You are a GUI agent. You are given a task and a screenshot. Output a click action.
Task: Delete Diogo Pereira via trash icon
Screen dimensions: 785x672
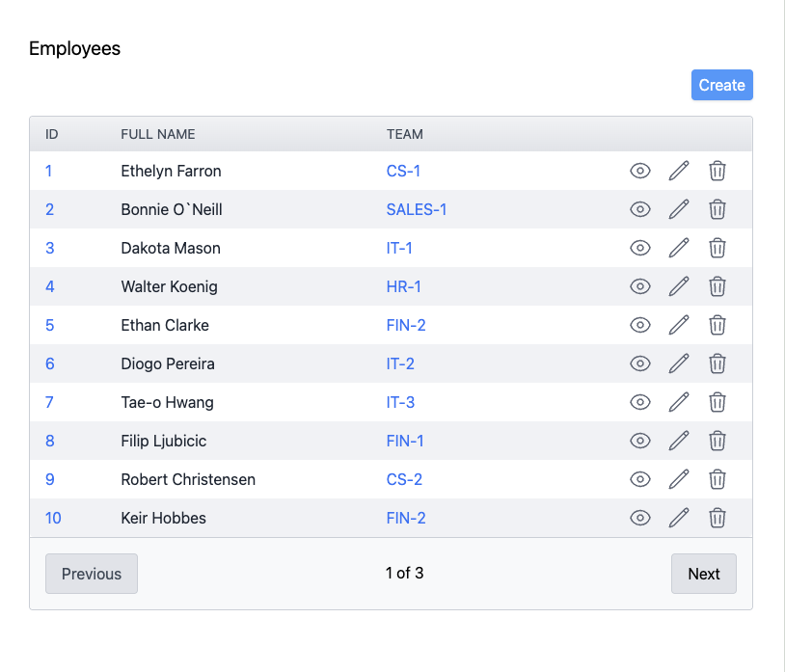[717, 363]
